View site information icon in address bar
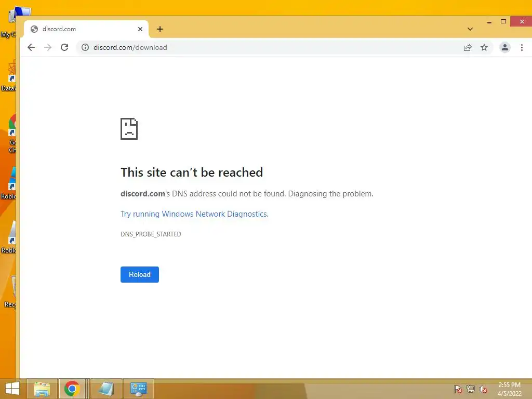Image resolution: width=532 pixels, height=399 pixels. (85, 47)
